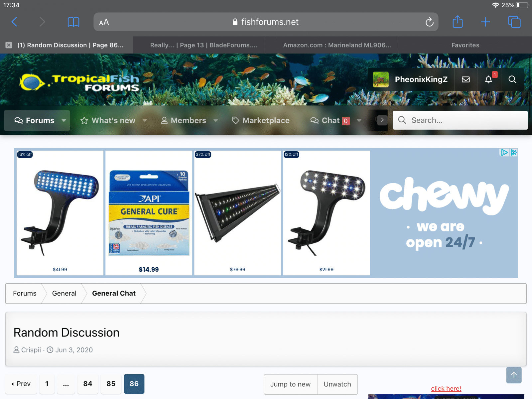This screenshot has height=399, width=532.
Task: Open the Safari share sheet
Action: (x=458, y=22)
